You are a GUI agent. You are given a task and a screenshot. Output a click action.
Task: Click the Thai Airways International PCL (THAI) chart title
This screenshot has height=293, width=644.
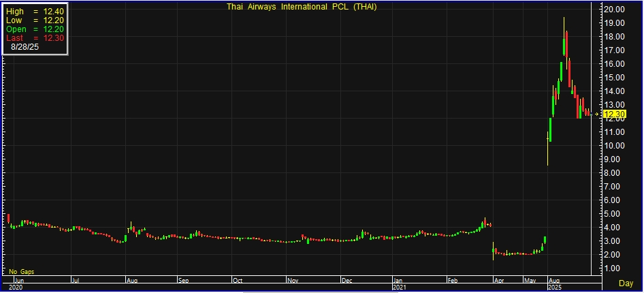coord(302,7)
